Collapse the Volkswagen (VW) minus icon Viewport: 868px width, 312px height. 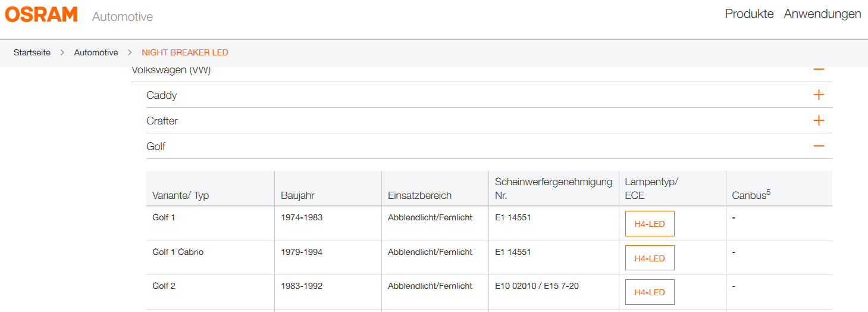tap(819, 70)
